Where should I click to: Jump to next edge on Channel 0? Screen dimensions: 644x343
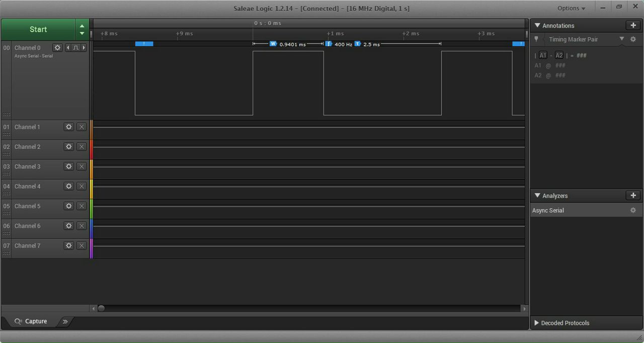click(x=84, y=48)
